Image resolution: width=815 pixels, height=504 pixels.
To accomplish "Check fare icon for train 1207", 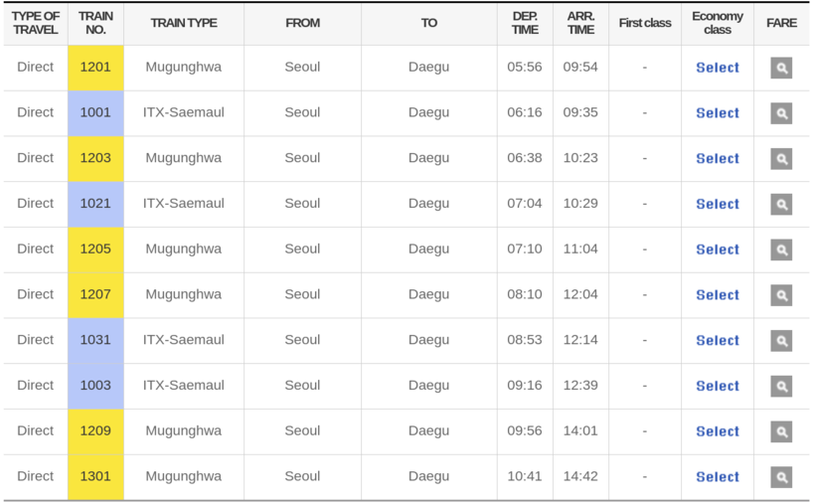I will click(x=781, y=295).
